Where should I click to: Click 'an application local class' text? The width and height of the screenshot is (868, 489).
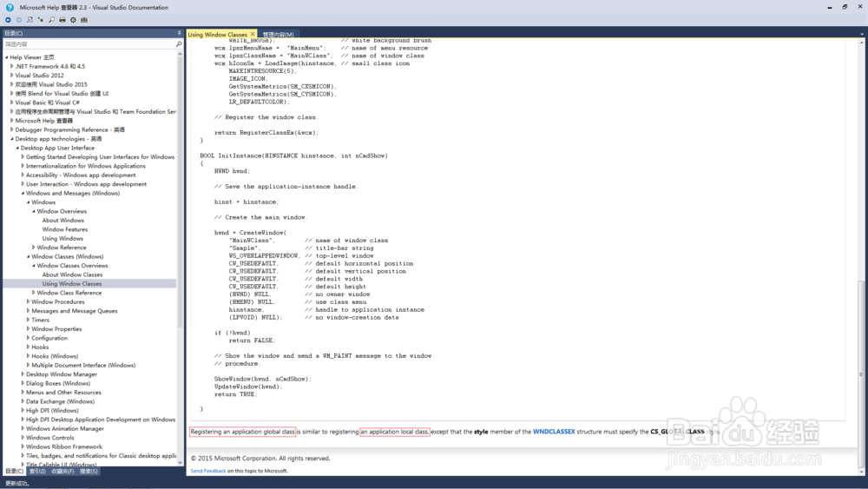coord(395,432)
